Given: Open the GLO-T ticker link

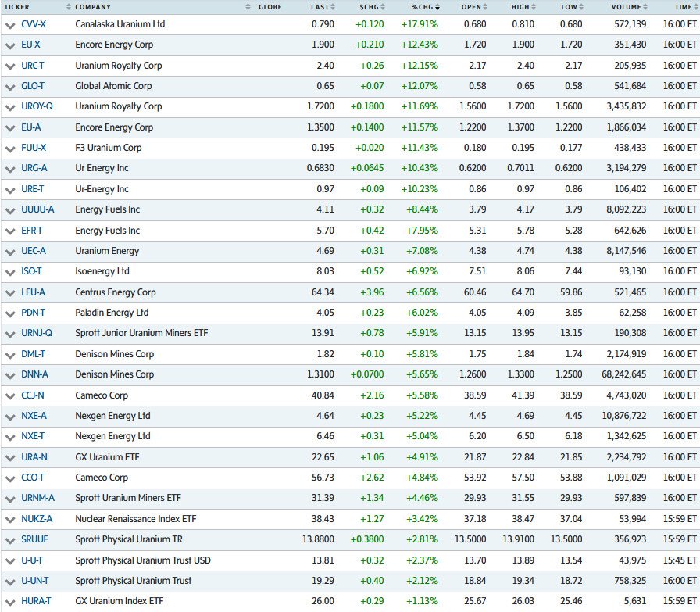Looking at the screenshot, I should coord(33,86).
